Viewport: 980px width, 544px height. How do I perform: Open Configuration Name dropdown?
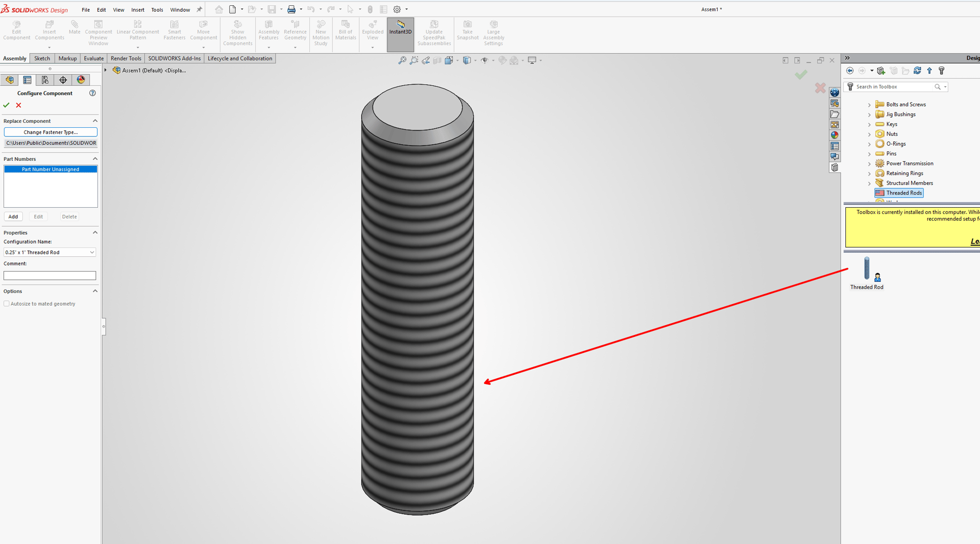pyautogui.click(x=50, y=253)
